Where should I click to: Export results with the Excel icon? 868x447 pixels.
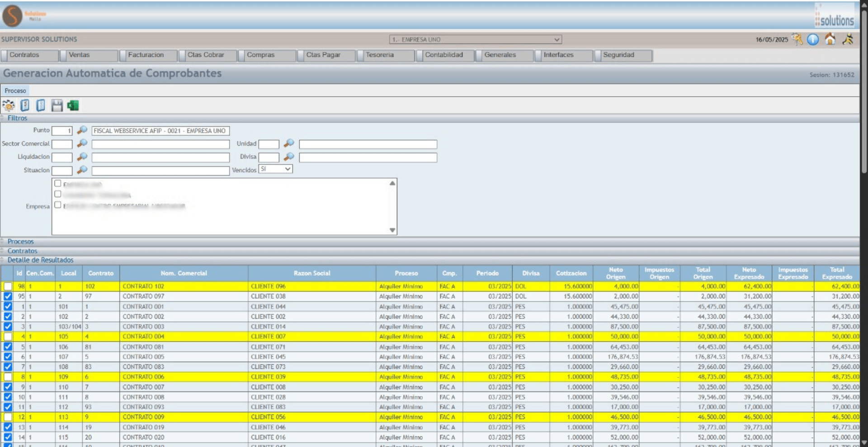coord(73,106)
